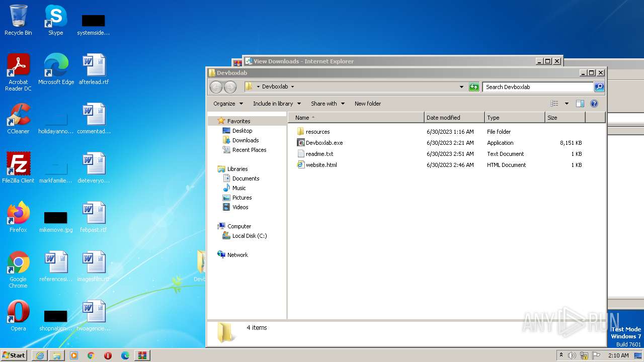Launch Skype from the desktop
This screenshot has width=644, height=362.
[56, 20]
